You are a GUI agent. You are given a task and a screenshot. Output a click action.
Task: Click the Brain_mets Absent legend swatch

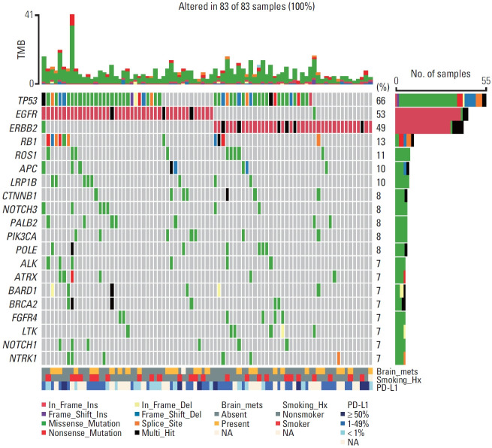(216, 414)
